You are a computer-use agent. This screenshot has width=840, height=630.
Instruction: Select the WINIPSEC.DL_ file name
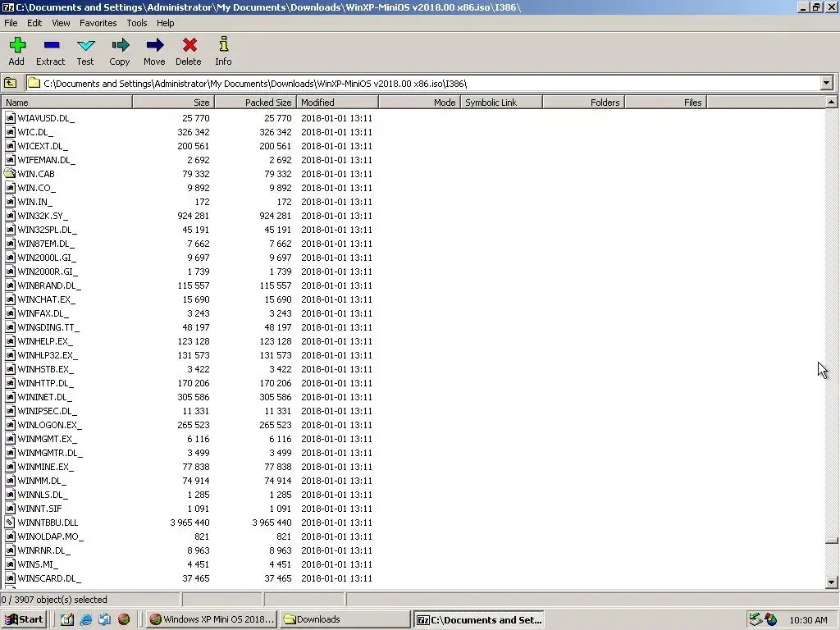[47, 411]
